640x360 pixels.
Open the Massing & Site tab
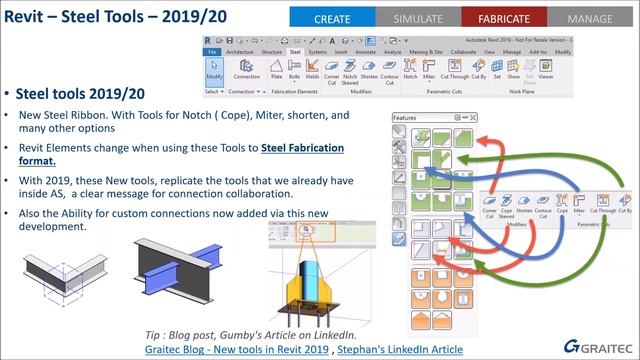pos(426,52)
